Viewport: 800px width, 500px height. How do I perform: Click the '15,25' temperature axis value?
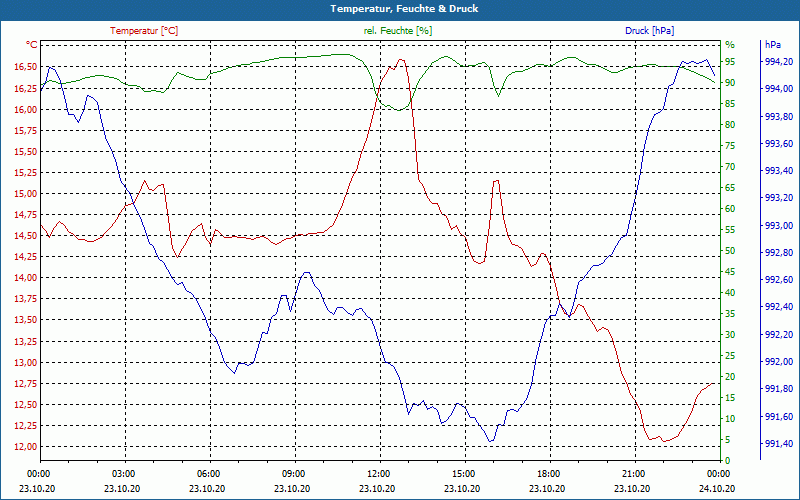[x=24, y=173]
